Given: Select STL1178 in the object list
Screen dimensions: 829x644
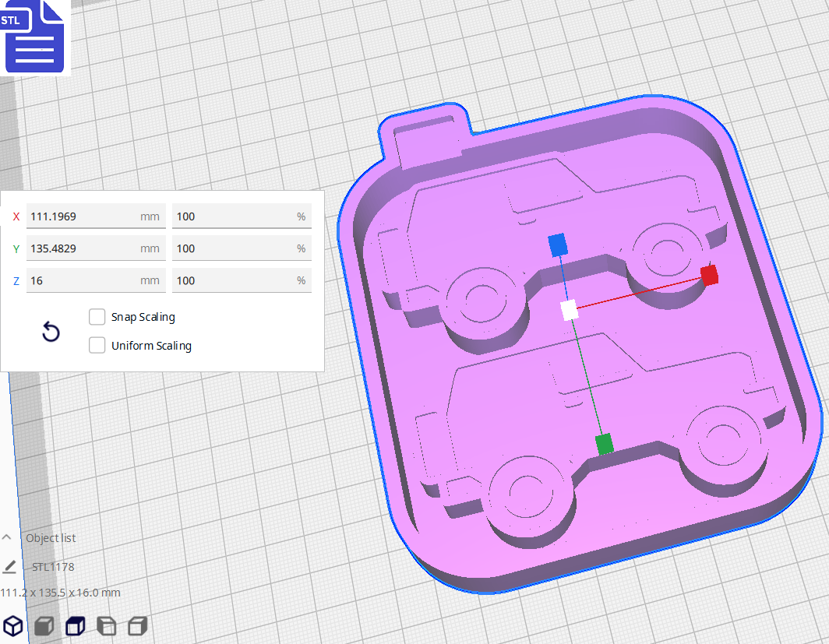Looking at the screenshot, I should click(x=53, y=567).
